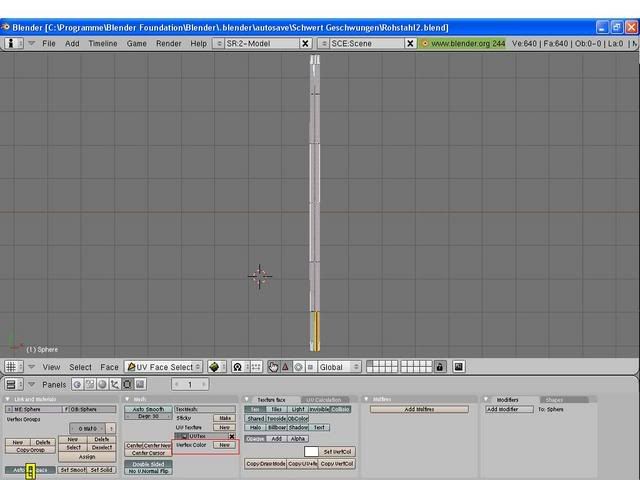640x480 pixels.
Task: Click the render preview icon in 3D header
Action: (458, 367)
